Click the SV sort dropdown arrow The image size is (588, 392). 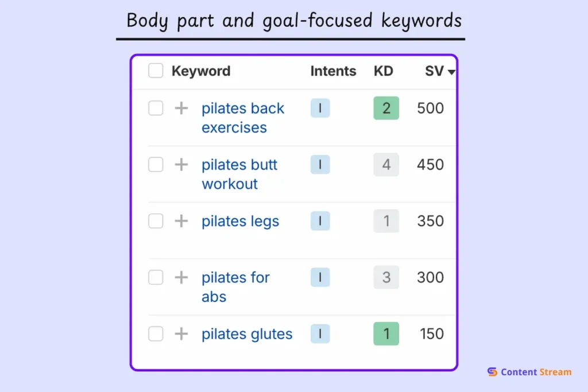(x=451, y=72)
